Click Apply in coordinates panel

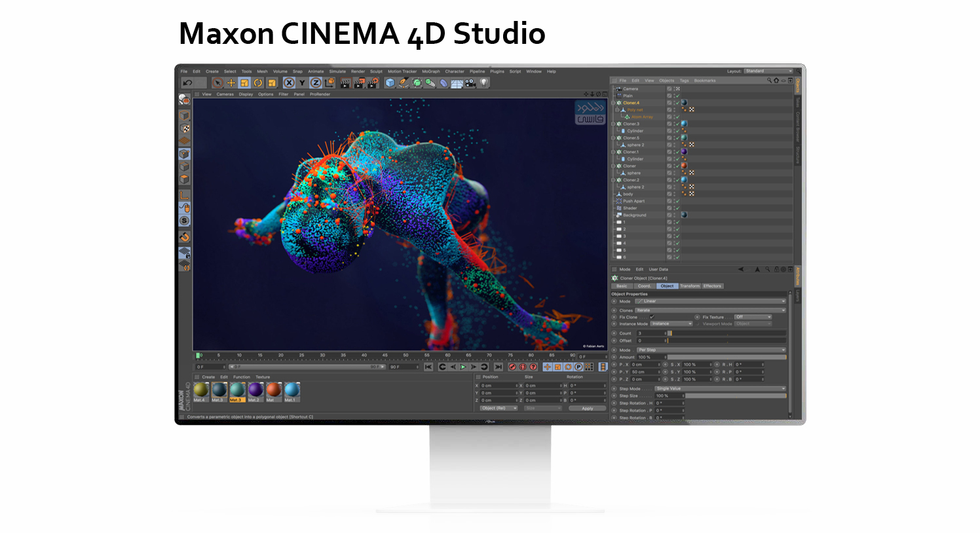(x=588, y=408)
